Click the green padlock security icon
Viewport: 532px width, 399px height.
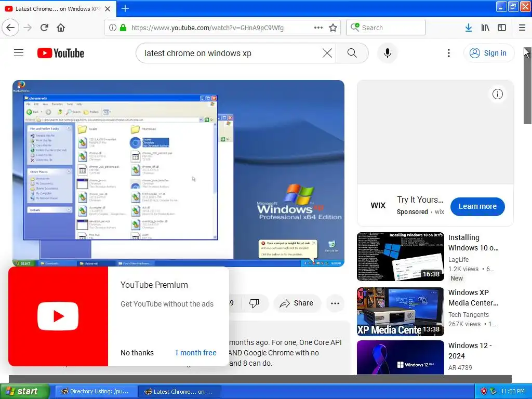[123, 28]
